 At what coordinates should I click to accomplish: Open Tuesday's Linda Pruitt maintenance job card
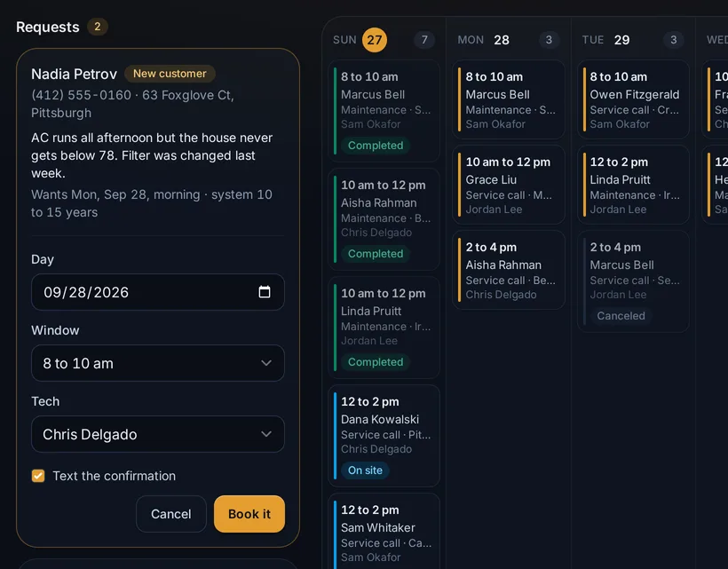pyautogui.click(x=633, y=185)
